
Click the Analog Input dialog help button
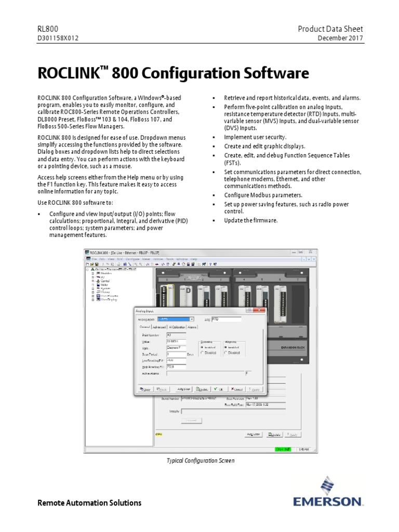[249, 310]
